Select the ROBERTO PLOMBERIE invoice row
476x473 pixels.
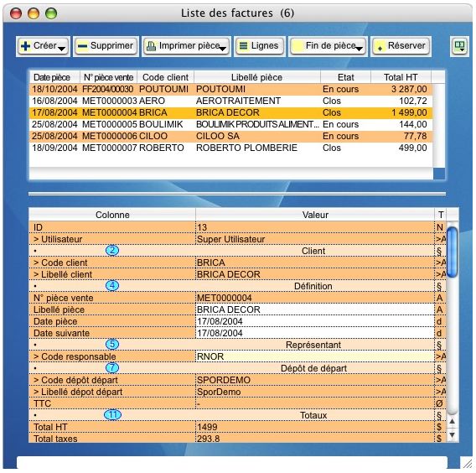coord(230,148)
